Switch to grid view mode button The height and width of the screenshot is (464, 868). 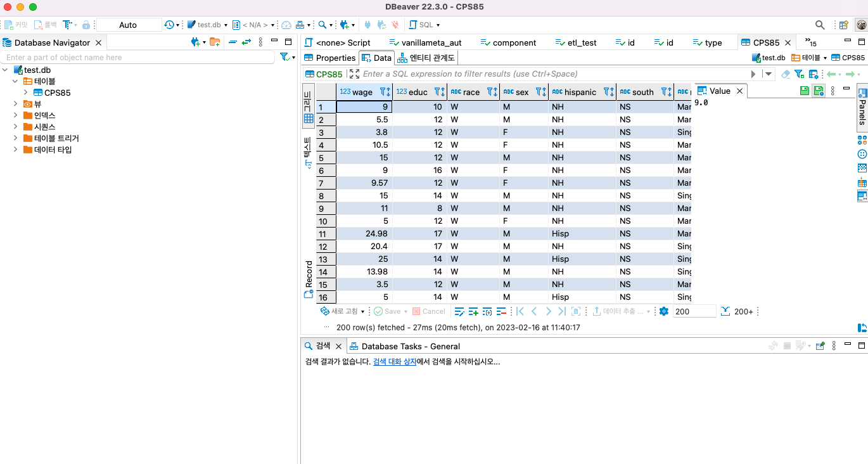(308, 106)
